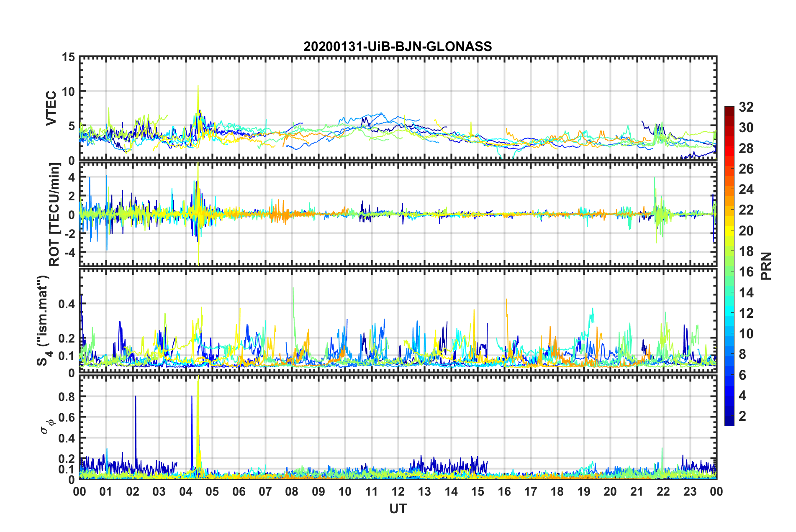Click the ROT axis tick label -2
This screenshot has width=796, height=532.
point(69,234)
